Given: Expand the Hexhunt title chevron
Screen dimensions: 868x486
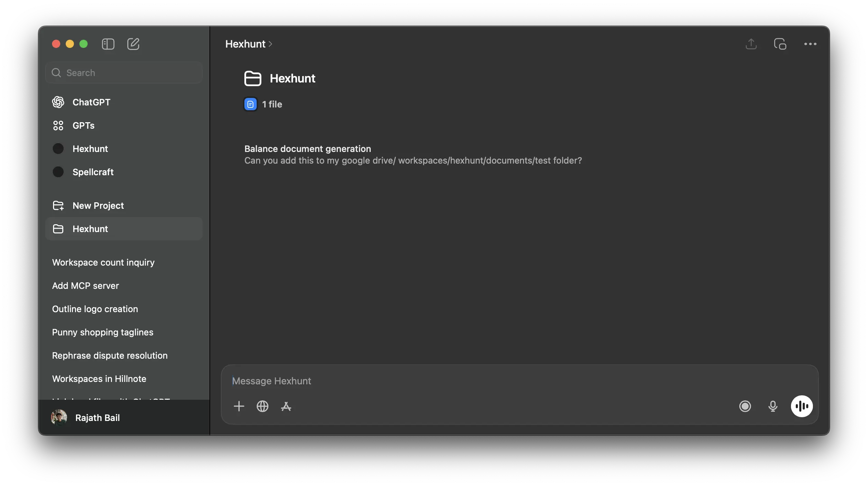Looking at the screenshot, I should point(270,44).
